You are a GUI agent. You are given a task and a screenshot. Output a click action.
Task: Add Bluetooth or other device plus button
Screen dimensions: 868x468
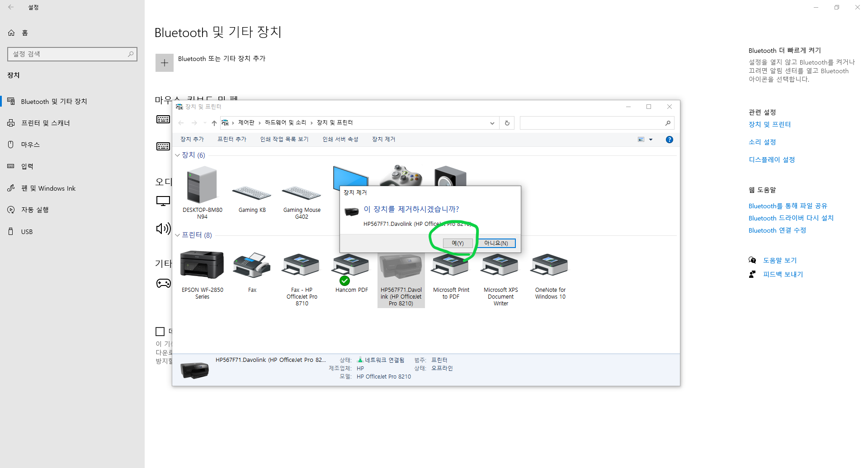click(165, 63)
